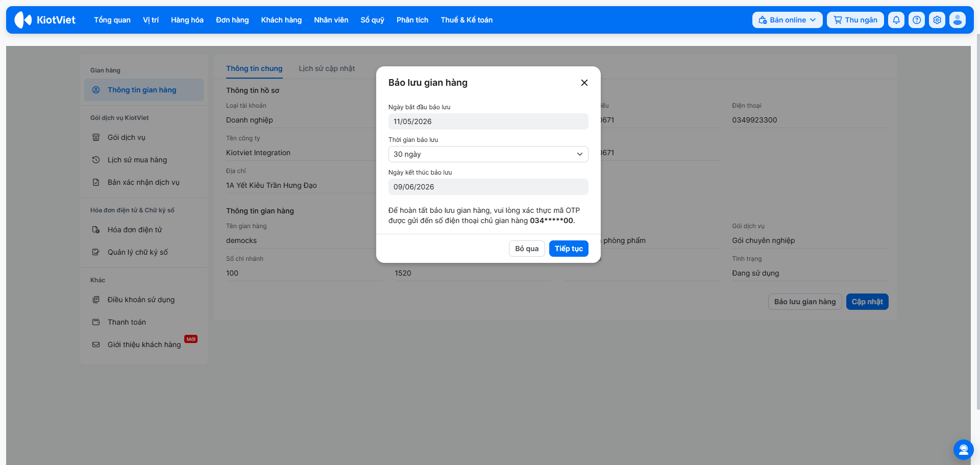Open the Hàng hóa menu

[187, 20]
